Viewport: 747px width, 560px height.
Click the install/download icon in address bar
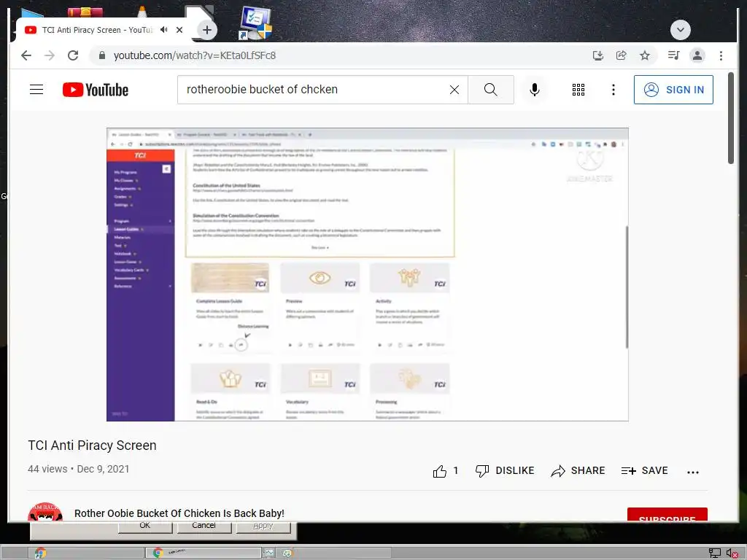pyautogui.click(x=598, y=55)
